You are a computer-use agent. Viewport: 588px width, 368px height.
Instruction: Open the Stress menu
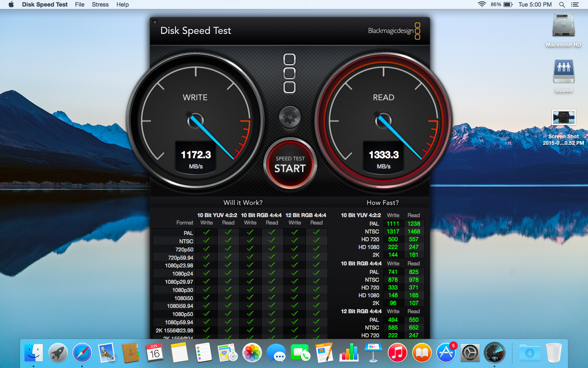pos(100,4)
